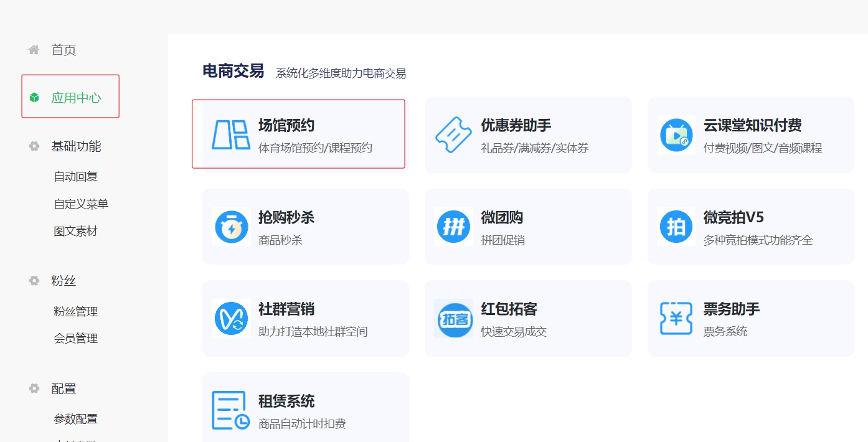Click the 商品自动计时扣费 description

pyautogui.click(x=302, y=424)
